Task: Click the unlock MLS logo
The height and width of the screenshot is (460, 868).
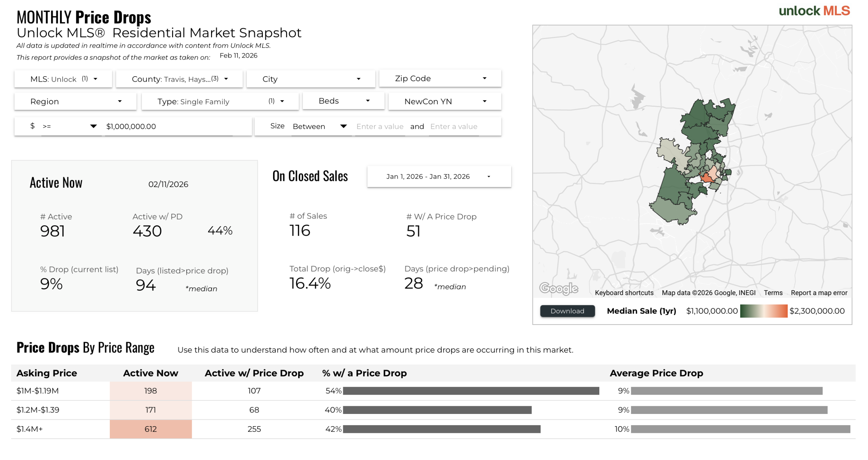Action: 814,11
